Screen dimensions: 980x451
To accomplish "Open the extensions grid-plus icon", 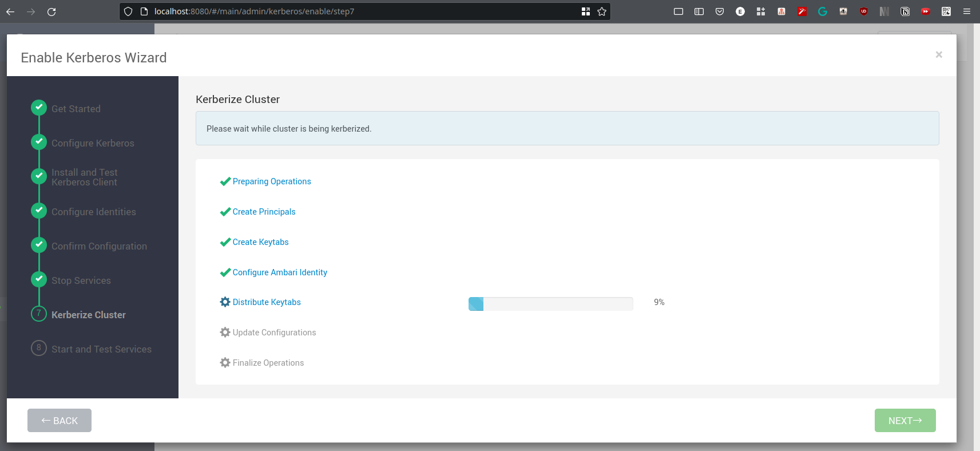I will coord(761,11).
